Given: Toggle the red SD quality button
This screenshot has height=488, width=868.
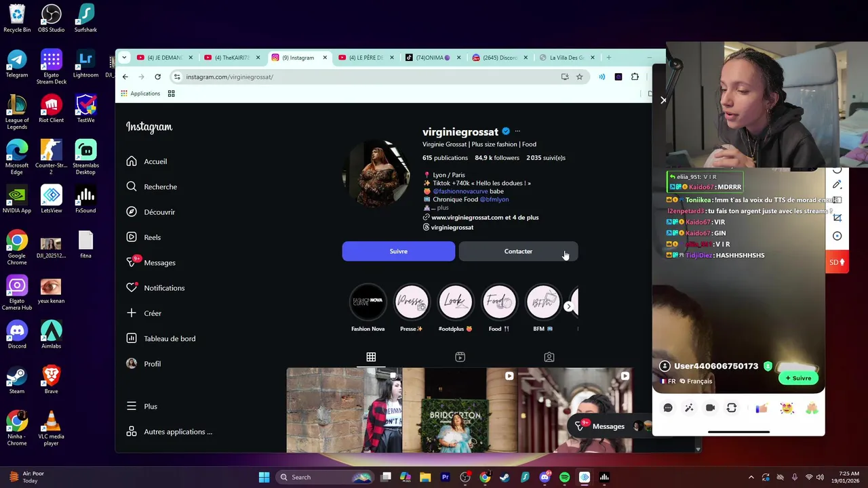Looking at the screenshot, I should click(837, 262).
